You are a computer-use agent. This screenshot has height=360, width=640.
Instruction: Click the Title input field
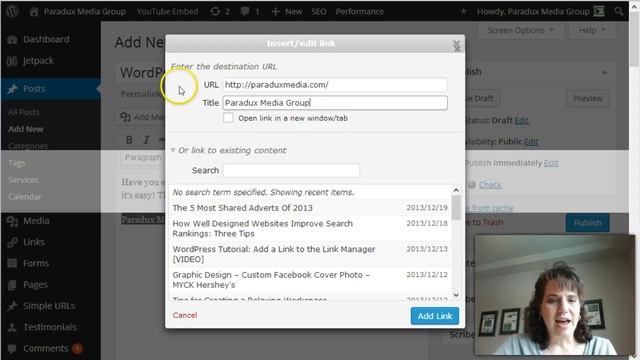tap(335, 103)
